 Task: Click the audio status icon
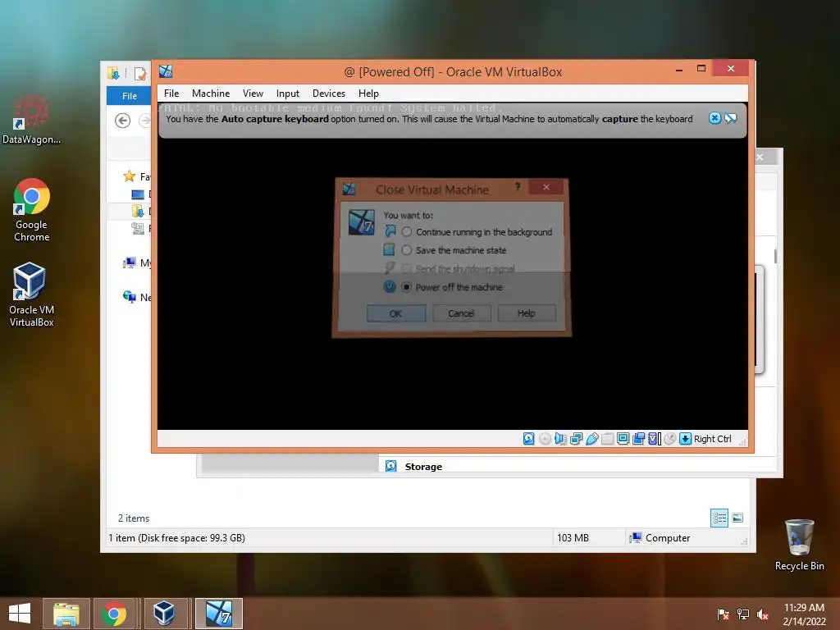(560, 439)
